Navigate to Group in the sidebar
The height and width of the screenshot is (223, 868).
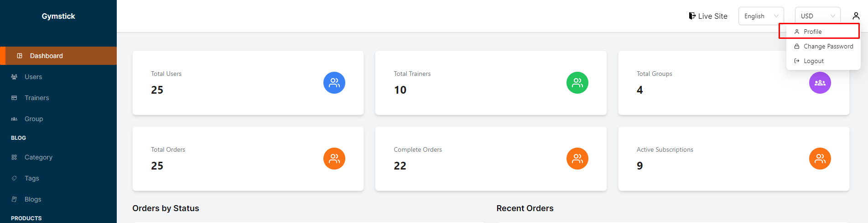pyautogui.click(x=34, y=119)
